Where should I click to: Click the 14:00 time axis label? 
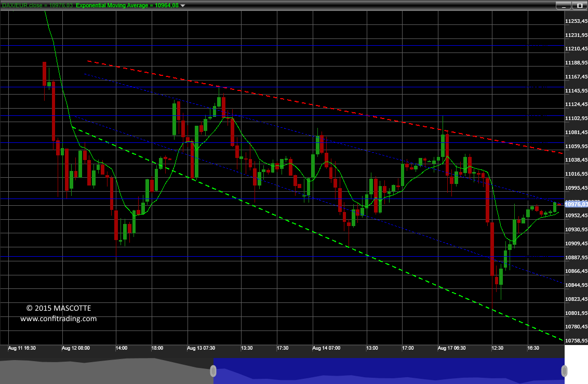click(122, 348)
